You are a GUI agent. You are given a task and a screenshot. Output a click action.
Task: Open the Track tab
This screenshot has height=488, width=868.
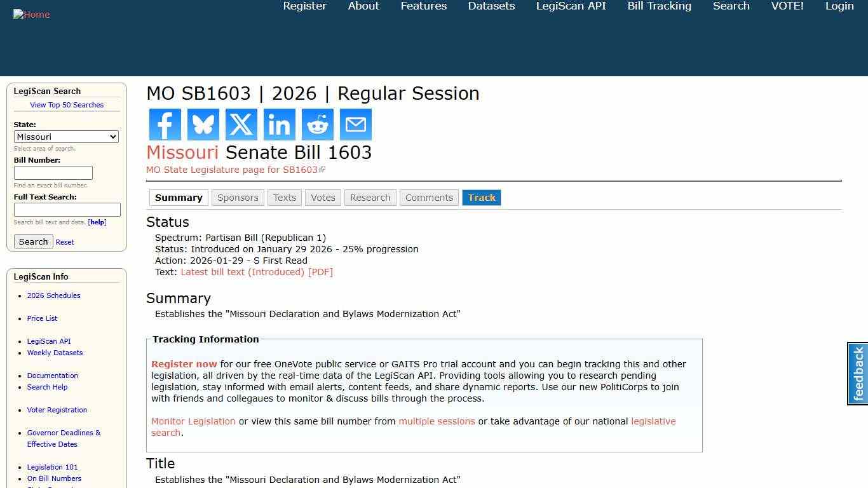click(481, 198)
